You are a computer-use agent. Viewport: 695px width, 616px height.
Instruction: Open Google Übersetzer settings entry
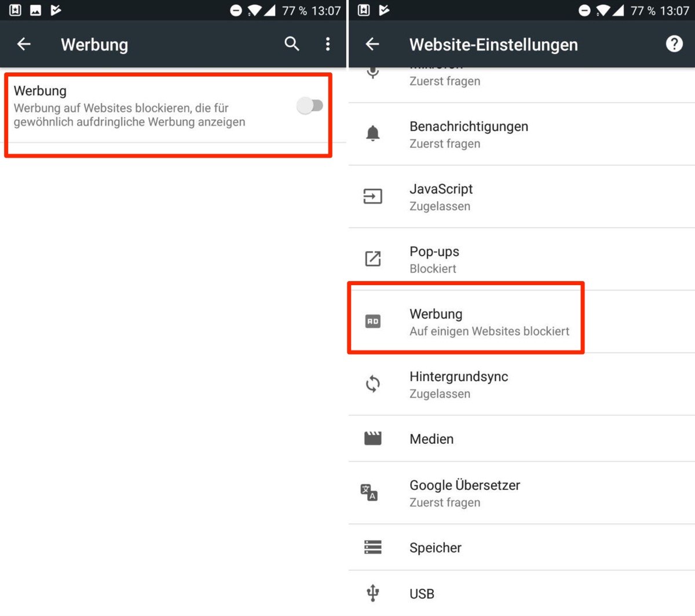coord(522,494)
